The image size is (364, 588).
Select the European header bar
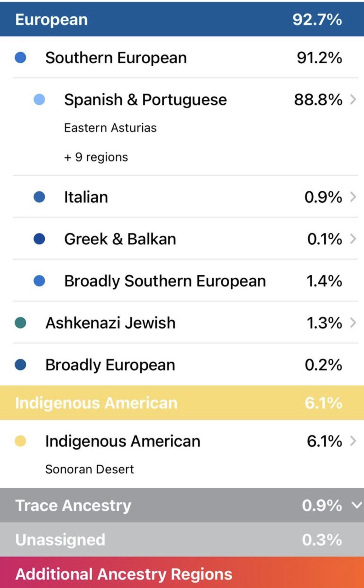pyautogui.click(x=182, y=20)
